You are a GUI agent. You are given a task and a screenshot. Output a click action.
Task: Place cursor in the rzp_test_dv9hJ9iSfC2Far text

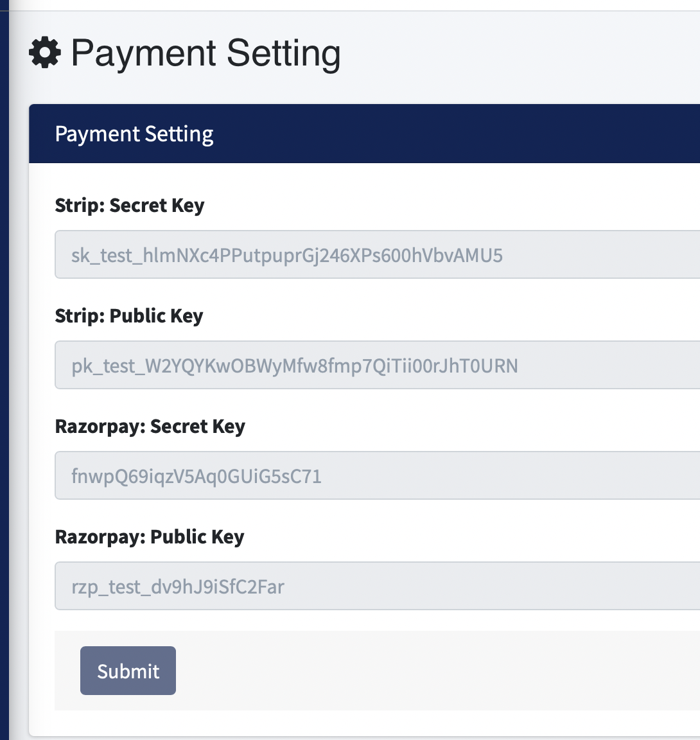pyautogui.click(x=177, y=587)
